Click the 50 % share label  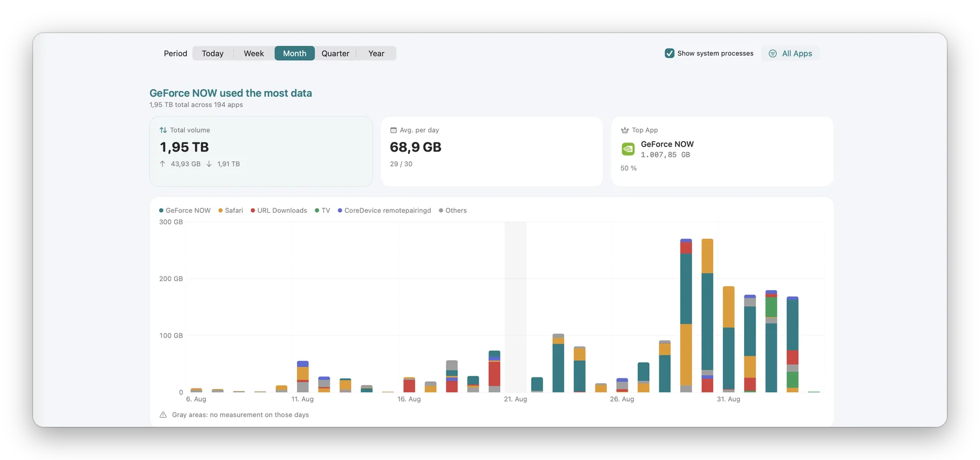tap(629, 168)
